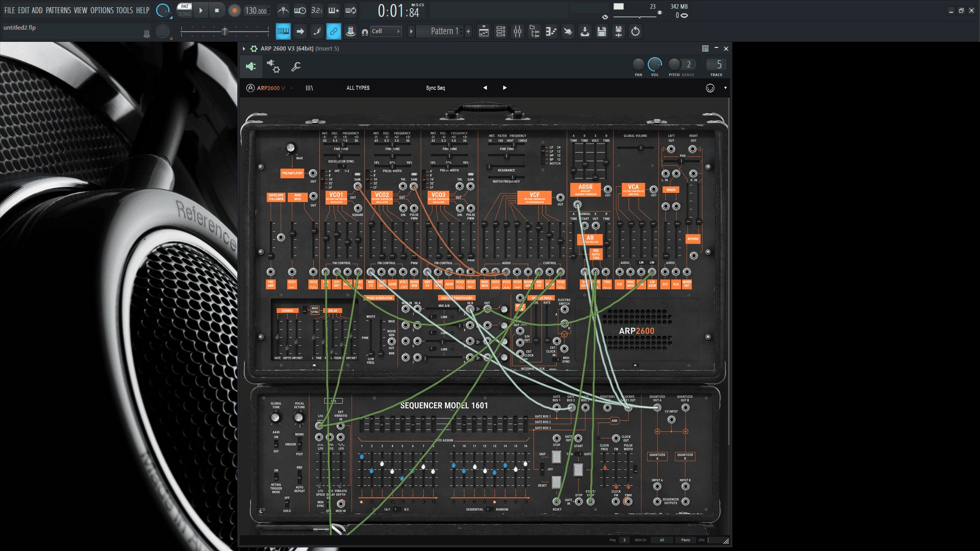
Task: Open the All MIDI channel selector
Action: click(662, 540)
